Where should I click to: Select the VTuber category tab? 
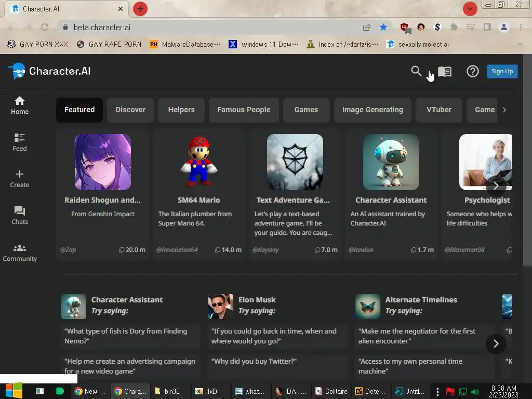[438, 110]
